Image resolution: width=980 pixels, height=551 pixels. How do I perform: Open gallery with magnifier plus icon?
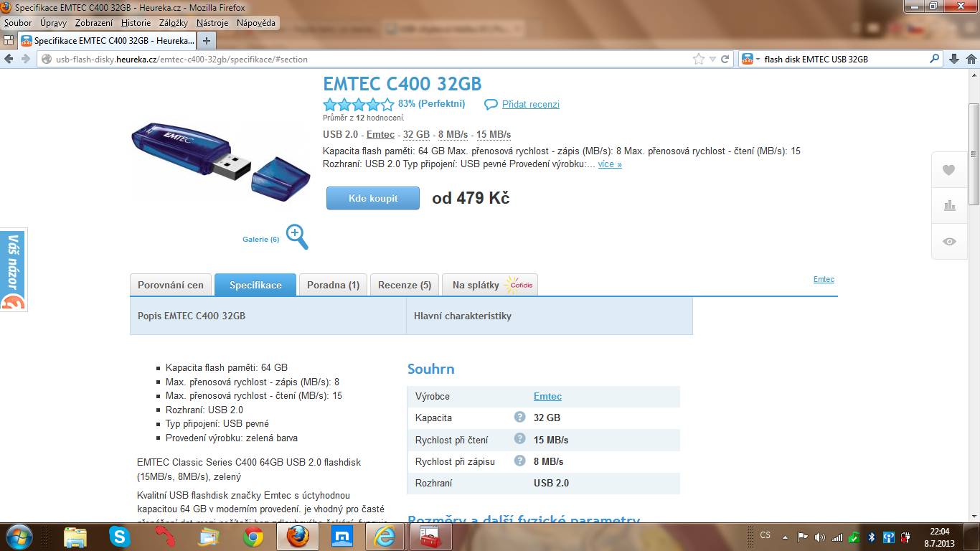pyautogui.click(x=297, y=236)
